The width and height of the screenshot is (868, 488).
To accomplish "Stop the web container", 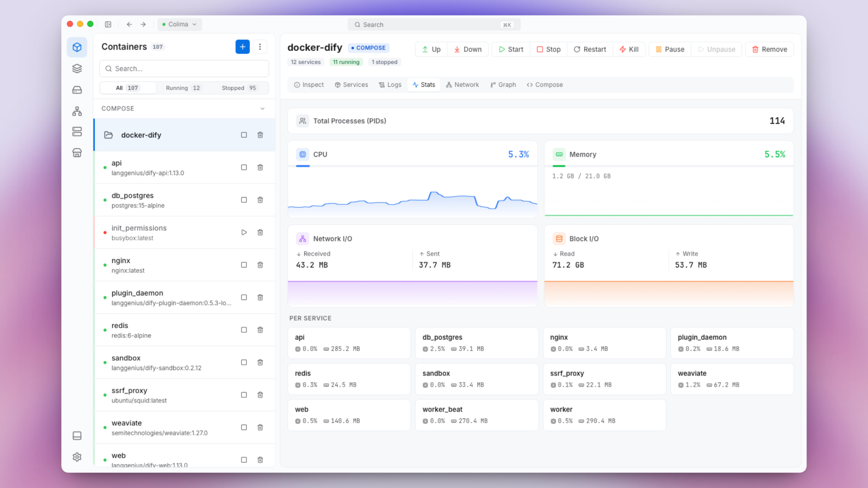I will [x=244, y=460].
